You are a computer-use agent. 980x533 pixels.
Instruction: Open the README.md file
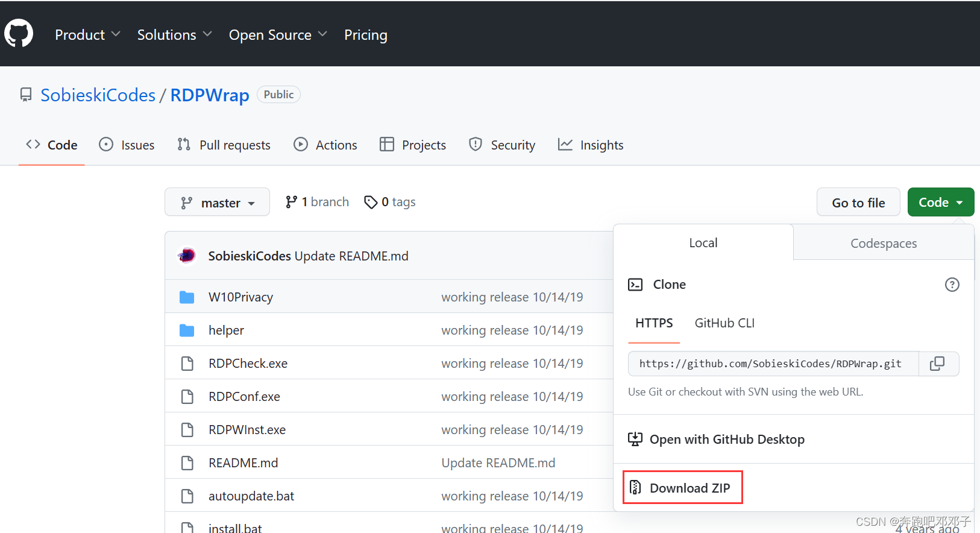coord(243,463)
